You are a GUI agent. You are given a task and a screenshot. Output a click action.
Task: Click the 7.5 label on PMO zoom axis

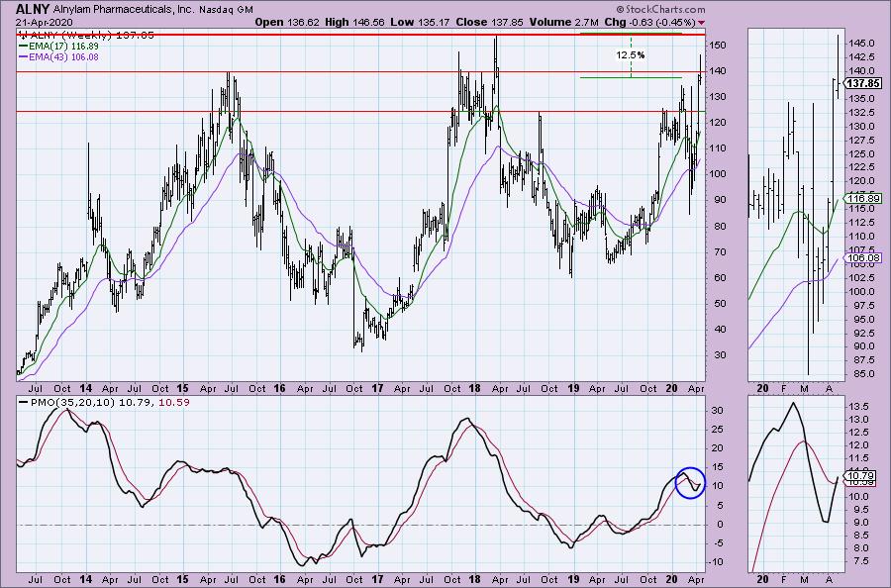861,560
